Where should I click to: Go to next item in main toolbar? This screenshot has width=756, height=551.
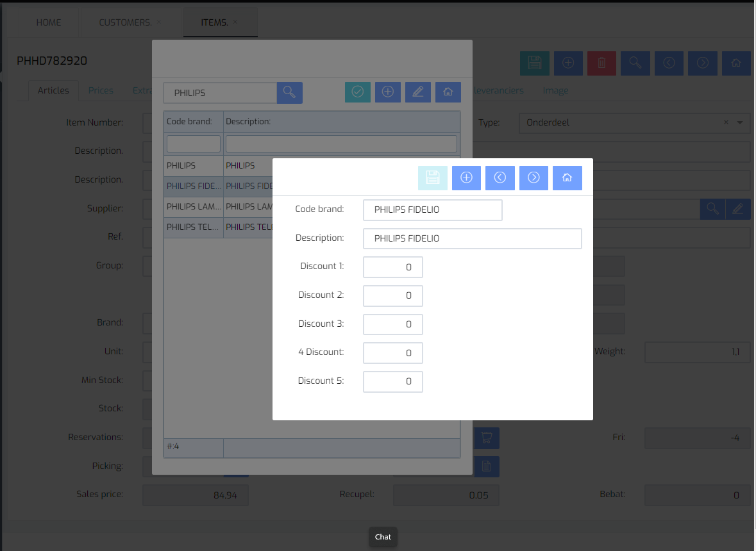point(703,63)
